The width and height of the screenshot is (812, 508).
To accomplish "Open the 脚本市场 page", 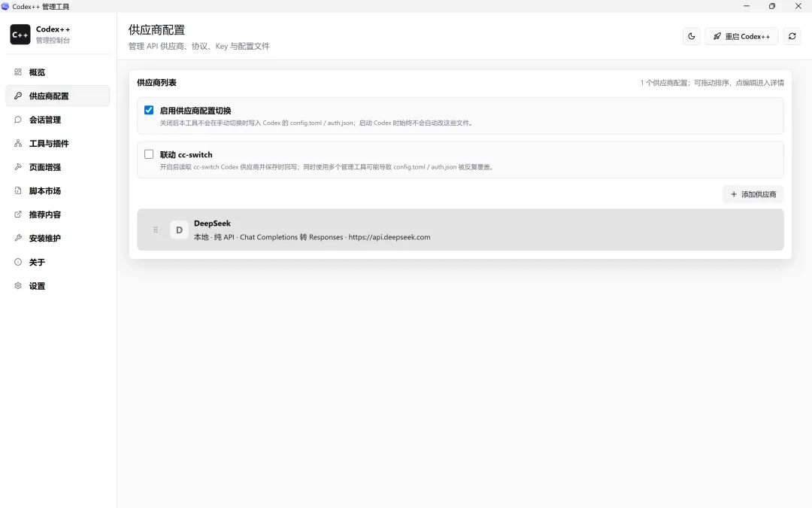I will 57,190.
